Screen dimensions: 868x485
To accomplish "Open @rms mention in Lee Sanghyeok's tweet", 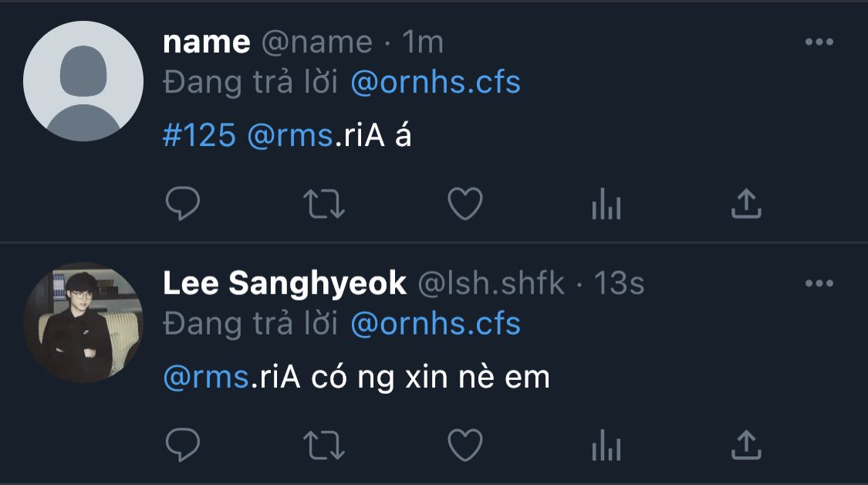I will 206,378.
